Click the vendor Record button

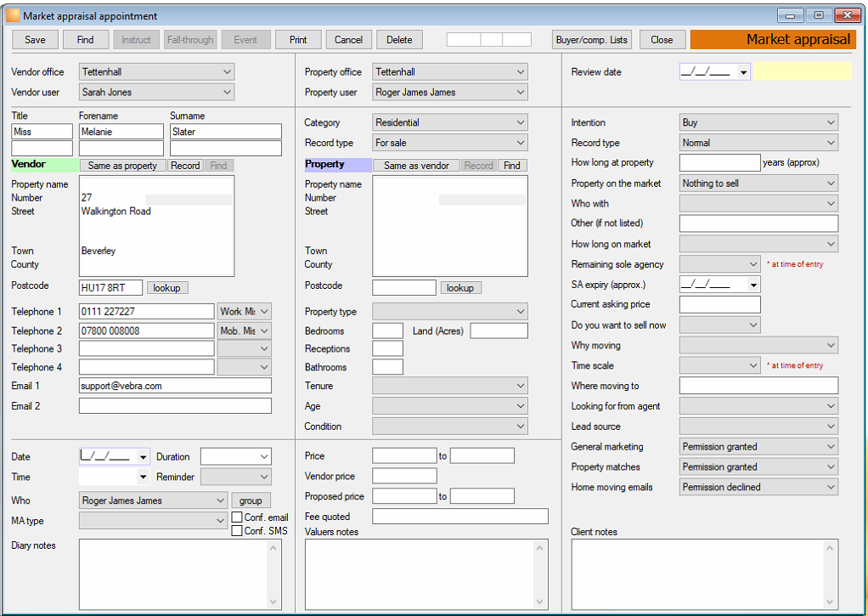click(185, 166)
